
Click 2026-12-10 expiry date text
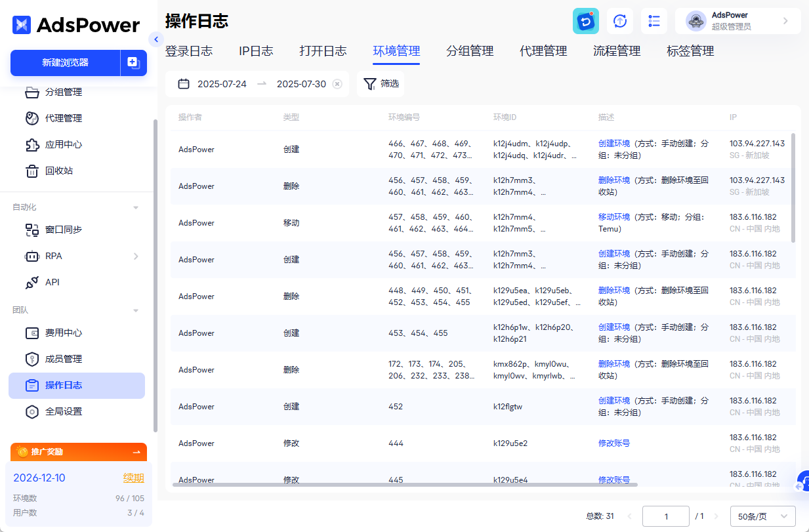(x=39, y=478)
